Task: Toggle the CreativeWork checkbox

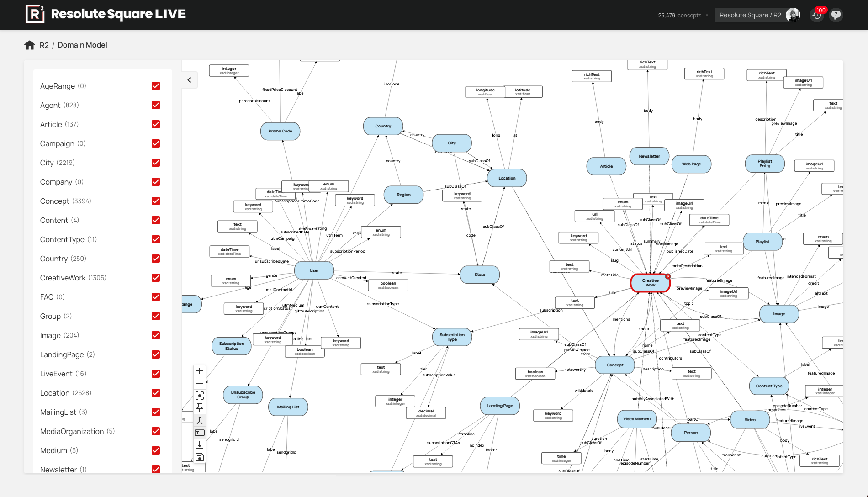Action: 156,278
